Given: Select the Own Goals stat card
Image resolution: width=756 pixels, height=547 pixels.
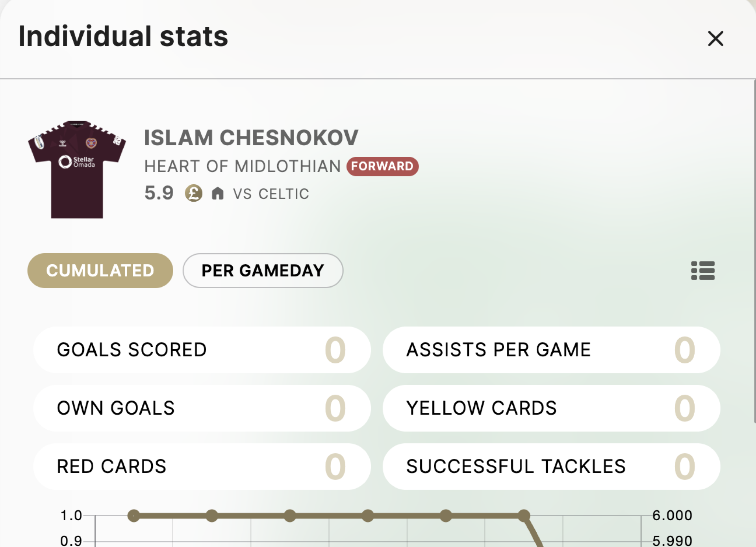Looking at the screenshot, I should tap(202, 408).
